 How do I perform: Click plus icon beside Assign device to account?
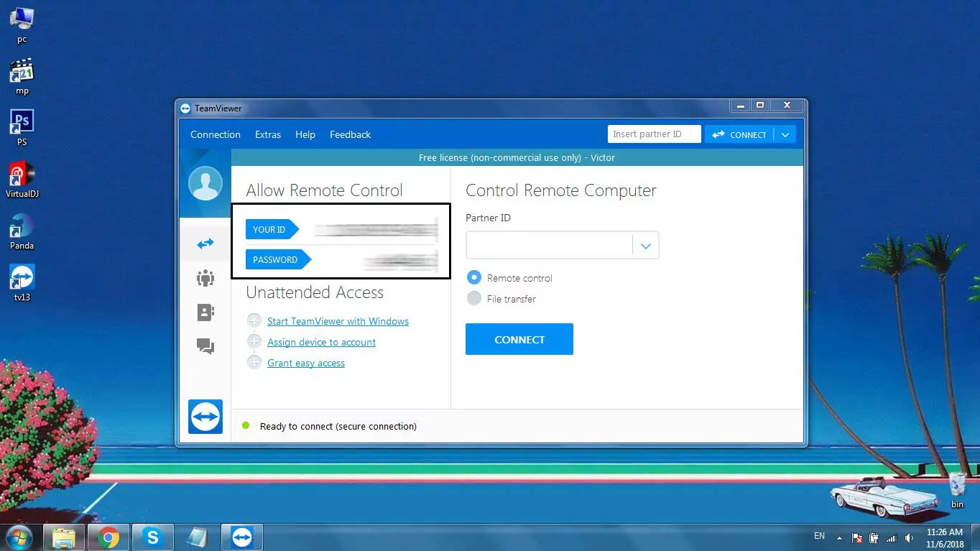[x=254, y=342]
